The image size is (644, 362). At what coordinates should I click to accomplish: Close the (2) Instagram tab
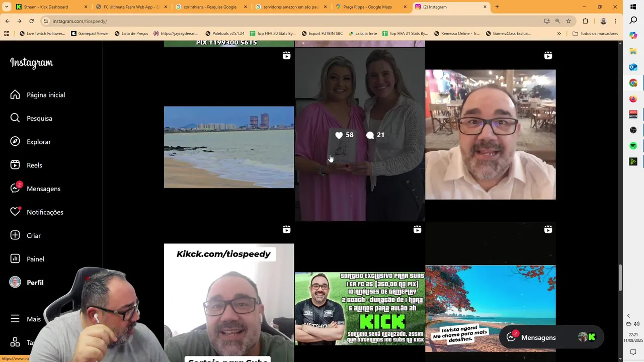coord(485,7)
